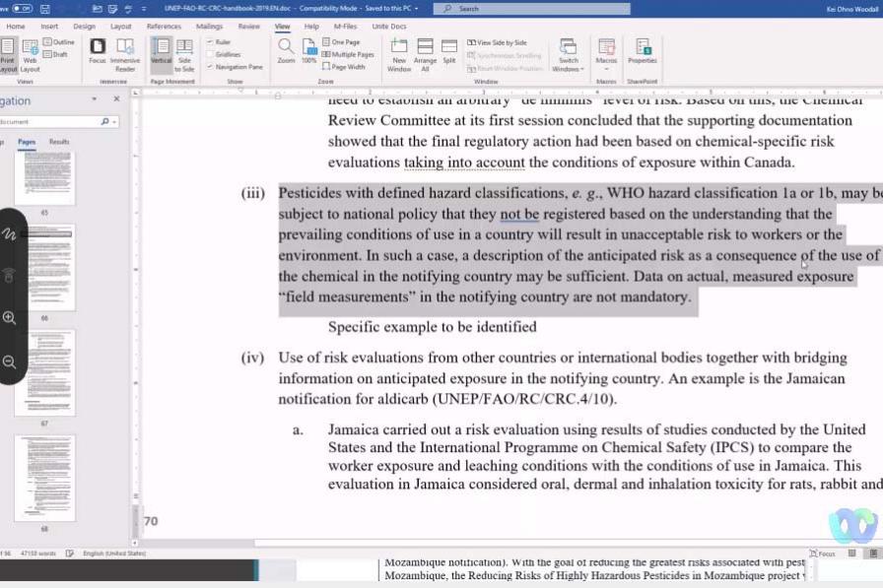Set zoom to 100%
Screen dimensions: 883x588
pos(308,52)
